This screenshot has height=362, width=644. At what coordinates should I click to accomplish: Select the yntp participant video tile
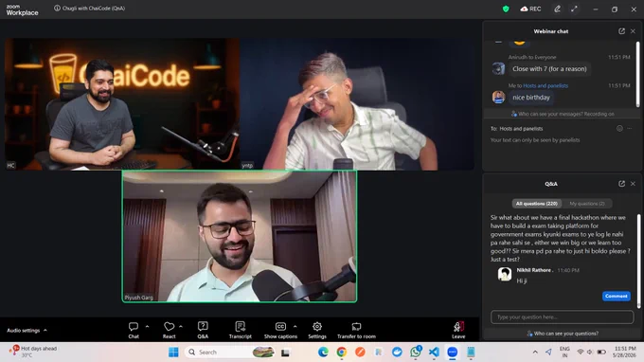(357, 104)
